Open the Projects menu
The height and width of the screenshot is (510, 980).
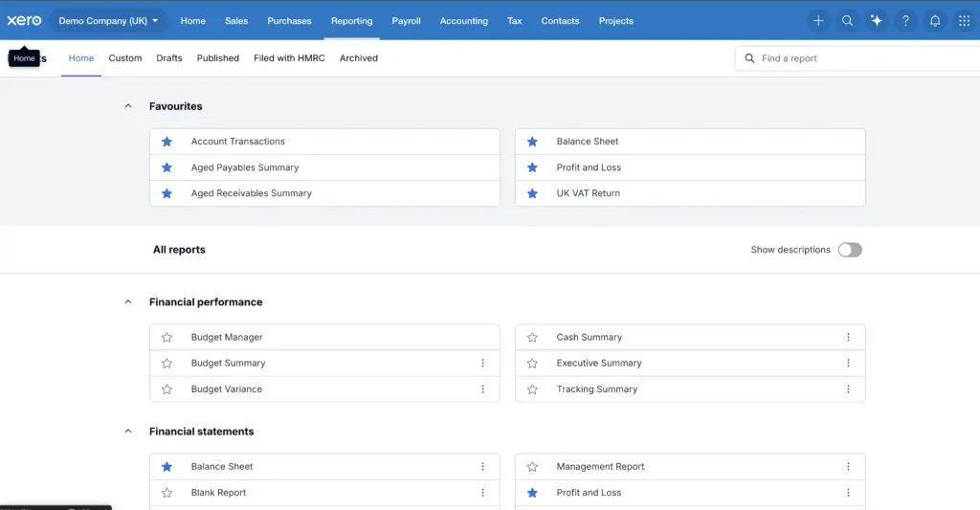[x=616, y=21]
